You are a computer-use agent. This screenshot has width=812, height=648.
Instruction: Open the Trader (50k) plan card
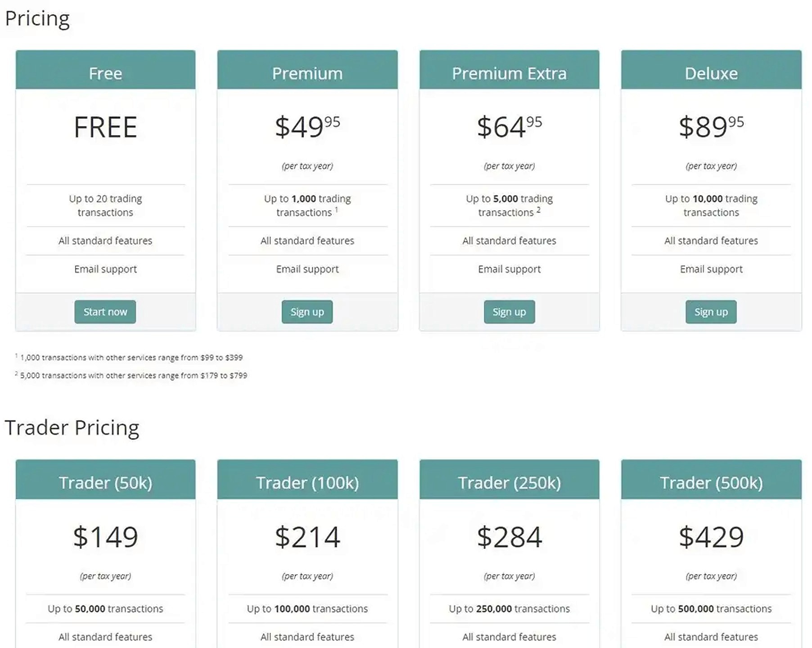[x=105, y=482]
